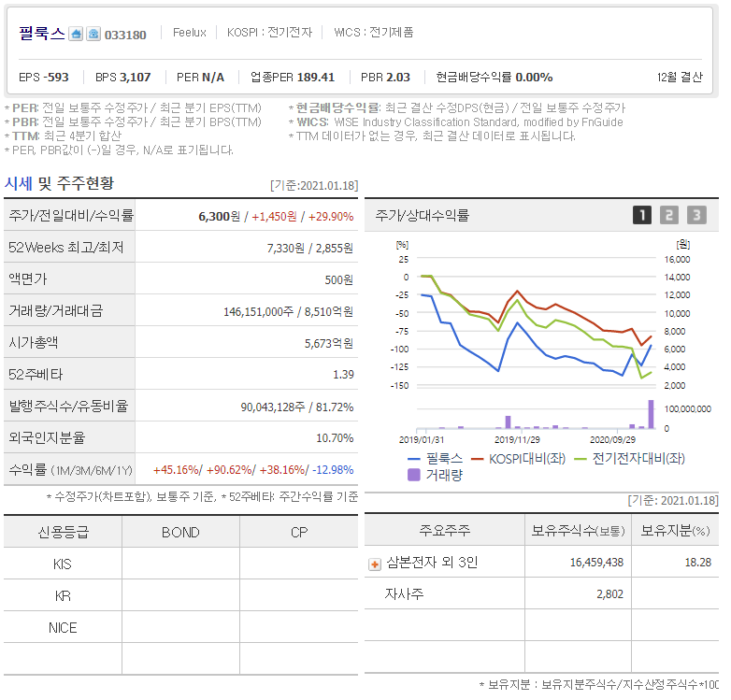The width and height of the screenshot is (731, 700).
Task: Select the +90.62% 3M return
Action: [229, 470]
